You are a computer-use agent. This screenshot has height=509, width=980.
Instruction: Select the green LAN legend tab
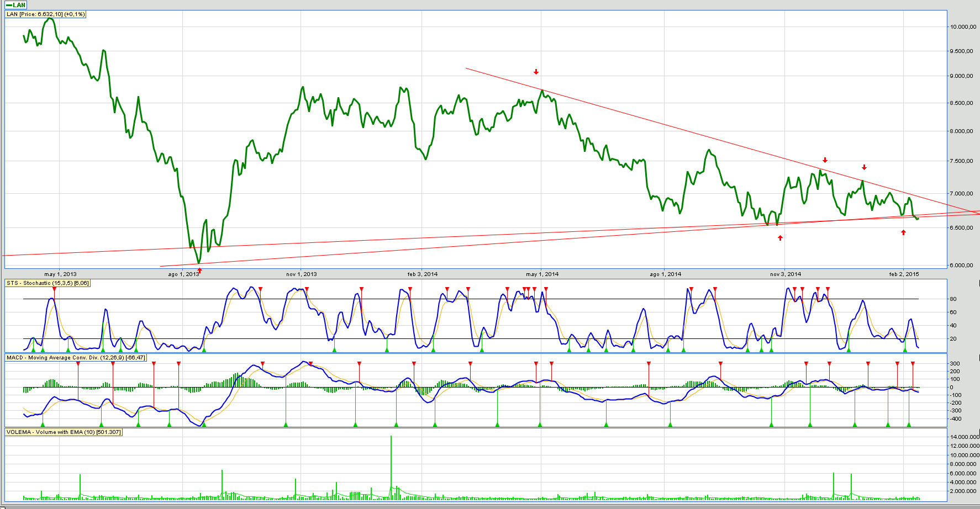pyautogui.click(x=16, y=5)
